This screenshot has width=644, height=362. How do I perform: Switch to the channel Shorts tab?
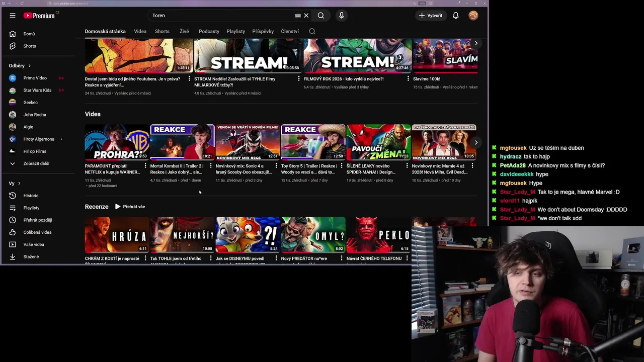pyautogui.click(x=162, y=31)
